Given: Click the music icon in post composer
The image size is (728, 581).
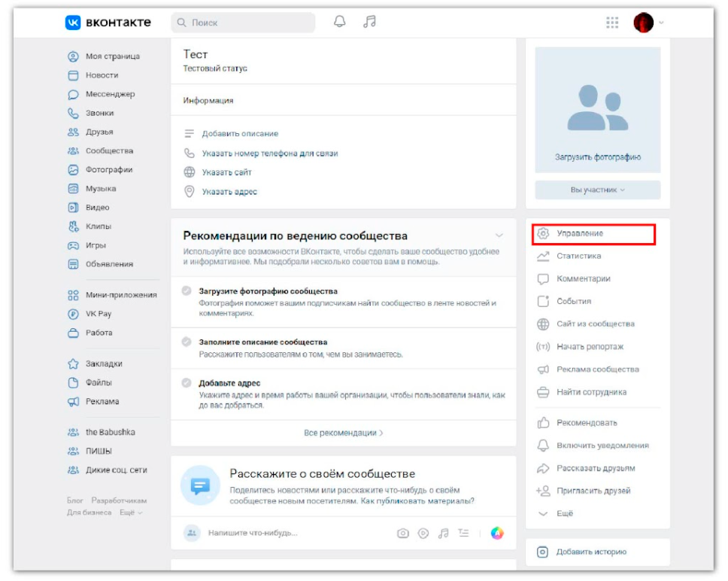Looking at the screenshot, I should tap(444, 533).
